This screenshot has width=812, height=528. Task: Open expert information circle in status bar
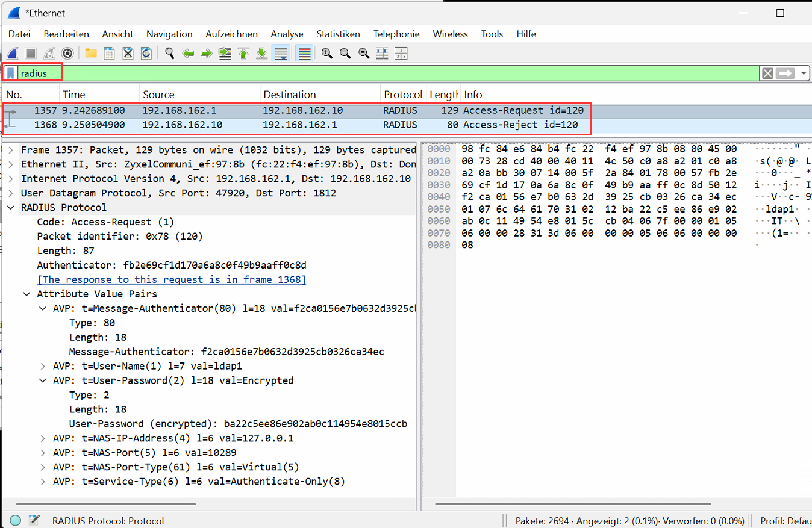click(x=16, y=520)
